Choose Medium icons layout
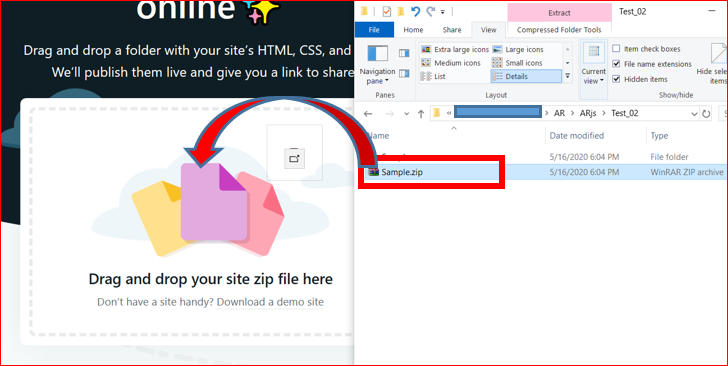 450,63
